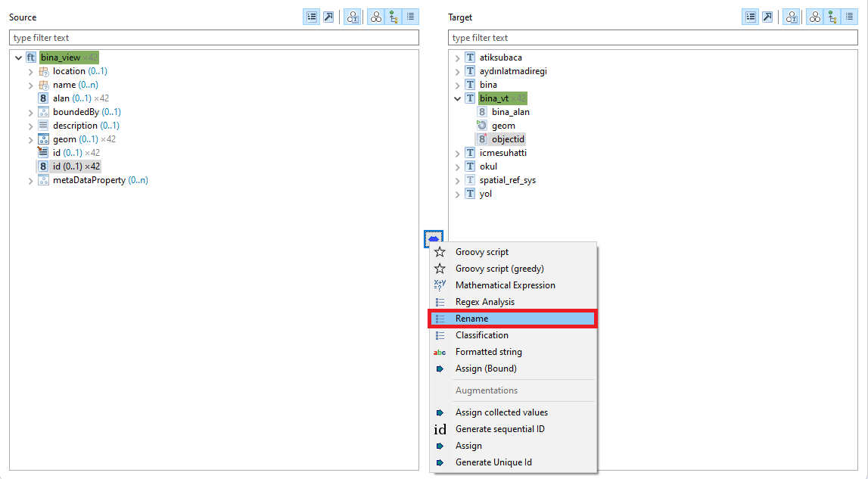Expand the location property in Source
The height and width of the screenshot is (479, 868).
coord(31,71)
